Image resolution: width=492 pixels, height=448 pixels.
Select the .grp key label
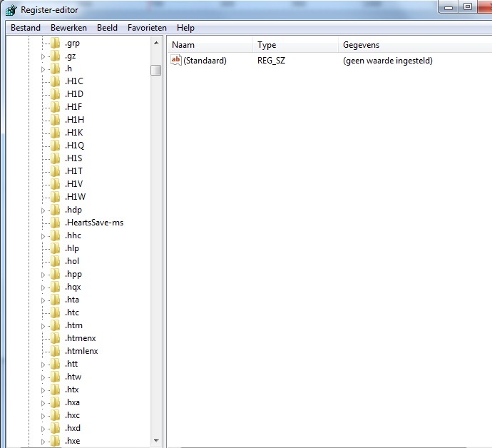73,44
